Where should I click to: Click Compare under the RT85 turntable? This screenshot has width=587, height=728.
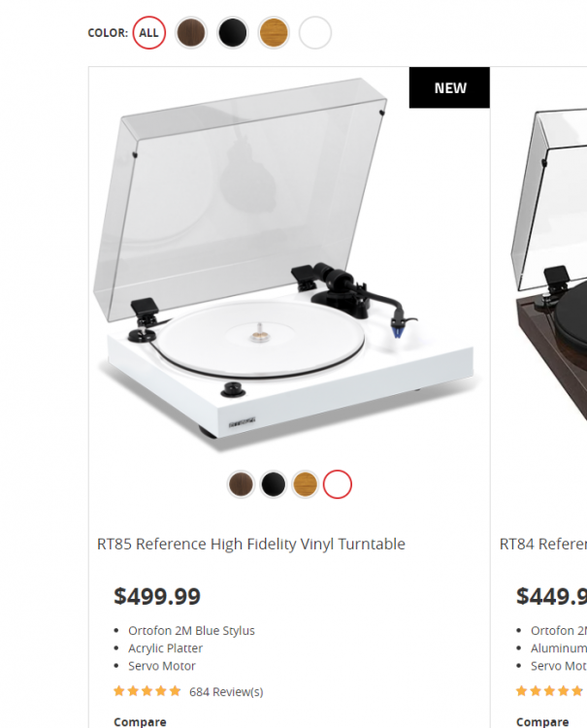tap(140, 722)
